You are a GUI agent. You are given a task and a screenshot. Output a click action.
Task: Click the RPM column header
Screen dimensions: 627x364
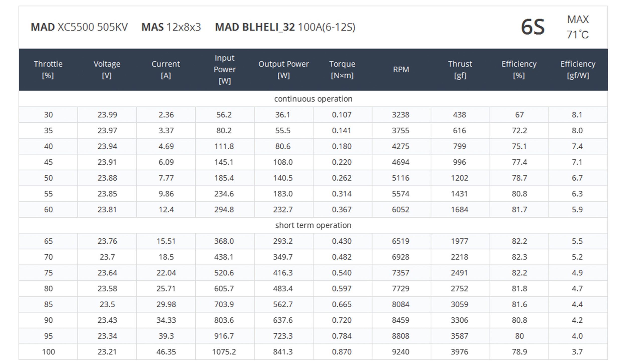click(401, 69)
